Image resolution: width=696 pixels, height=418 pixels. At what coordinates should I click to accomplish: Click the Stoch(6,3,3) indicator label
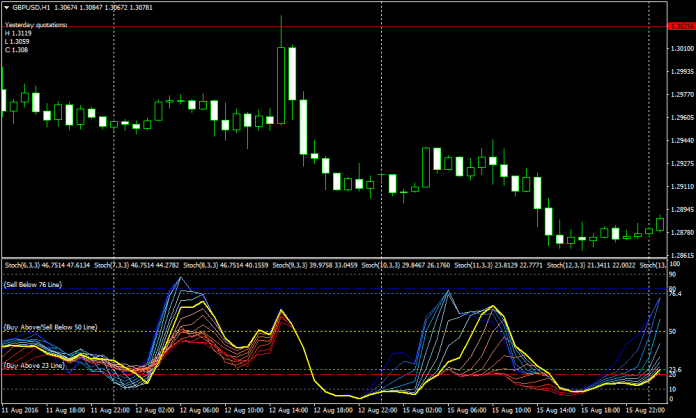27,265
